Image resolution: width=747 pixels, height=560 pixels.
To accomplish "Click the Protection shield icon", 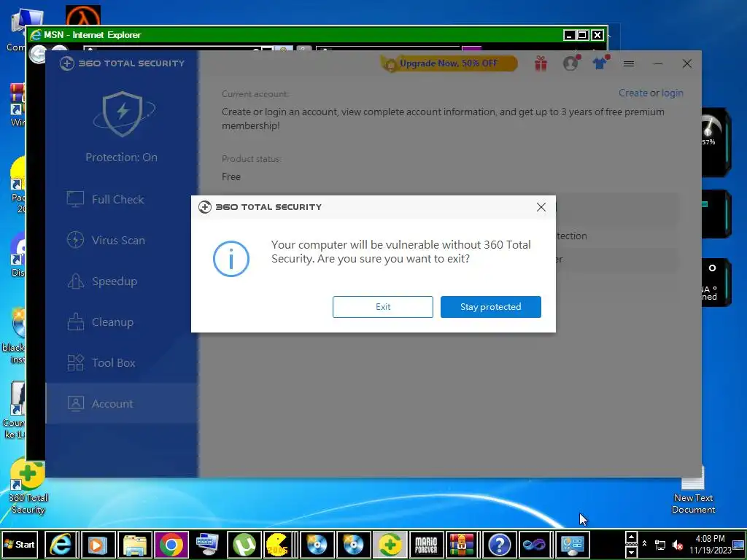I will tap(123, 113).
